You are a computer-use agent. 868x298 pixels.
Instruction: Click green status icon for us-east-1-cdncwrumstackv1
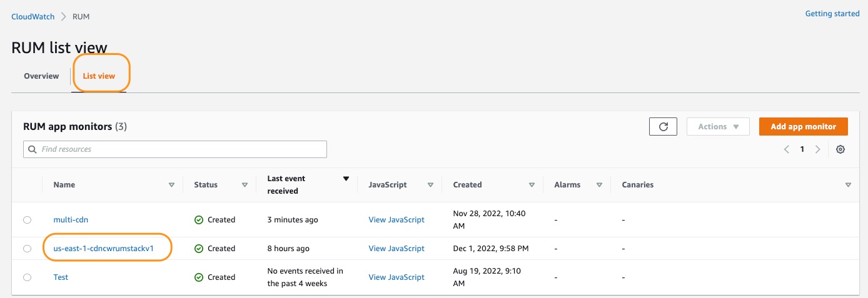click(x=199, y=249)
